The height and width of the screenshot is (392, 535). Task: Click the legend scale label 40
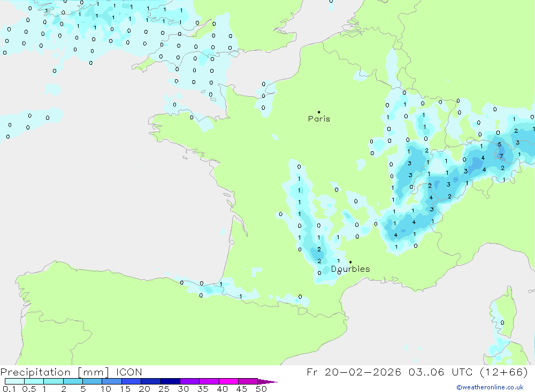click(x=222, y=389)
